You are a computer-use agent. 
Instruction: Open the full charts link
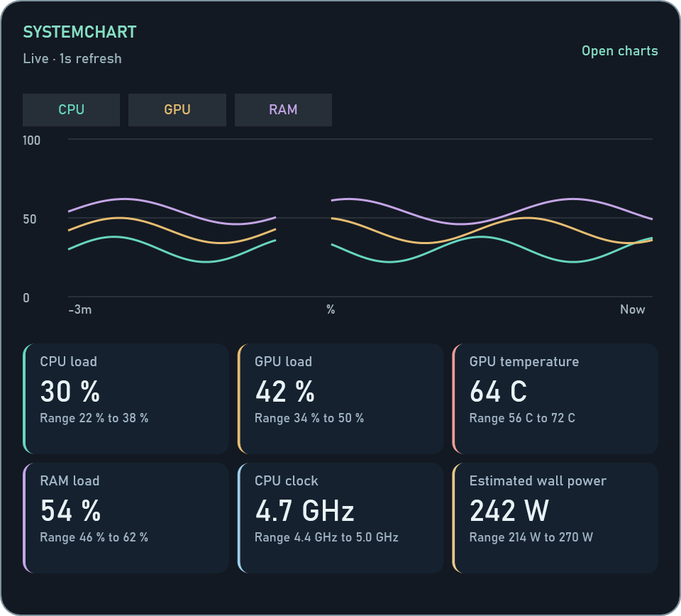tap(620, 51)
